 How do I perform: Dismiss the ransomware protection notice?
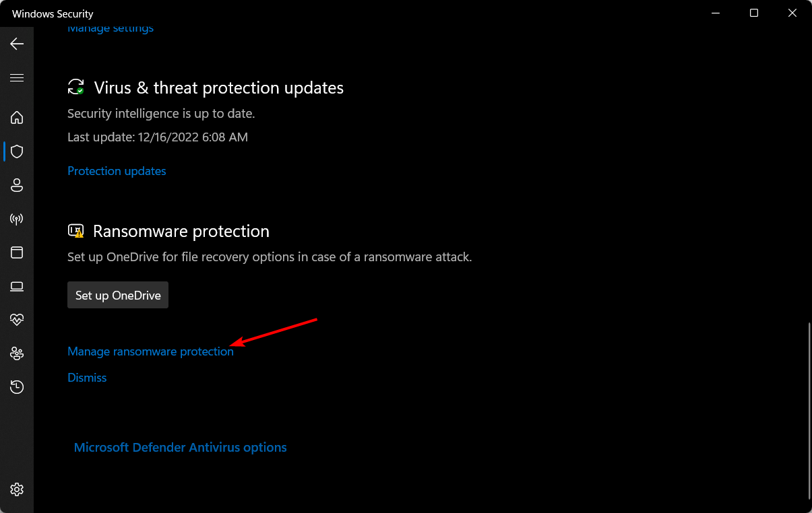coord(87,378)
